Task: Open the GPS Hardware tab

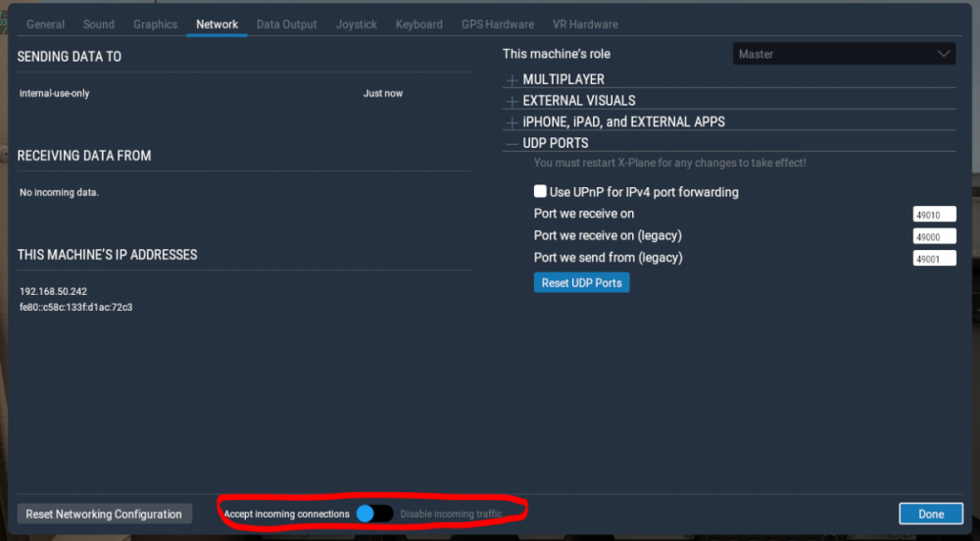Action: pos(498,25)
